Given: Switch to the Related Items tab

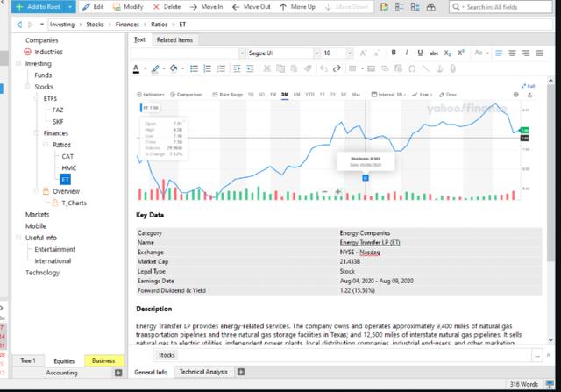Looking at the screenshot, I should point(174,40).
